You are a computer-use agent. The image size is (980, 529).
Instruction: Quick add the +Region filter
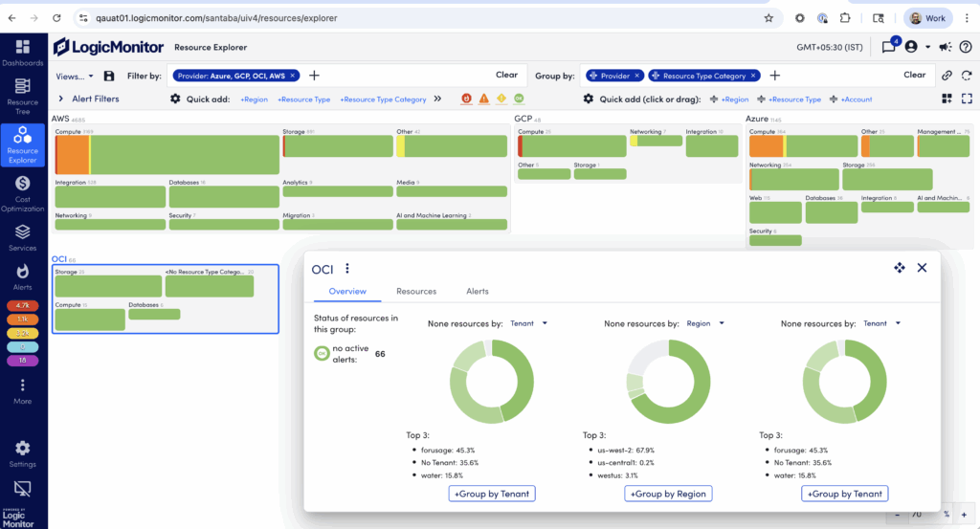pos(255,99)
